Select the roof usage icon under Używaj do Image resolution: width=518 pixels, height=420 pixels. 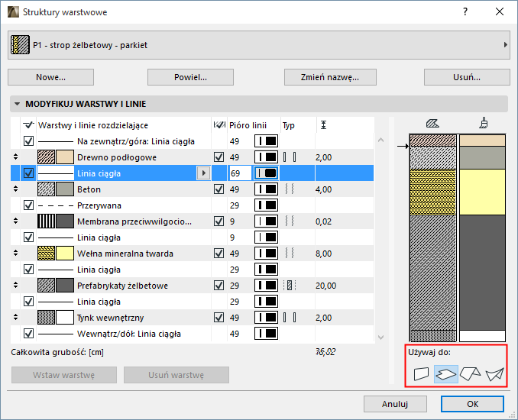tap(470, 374)
